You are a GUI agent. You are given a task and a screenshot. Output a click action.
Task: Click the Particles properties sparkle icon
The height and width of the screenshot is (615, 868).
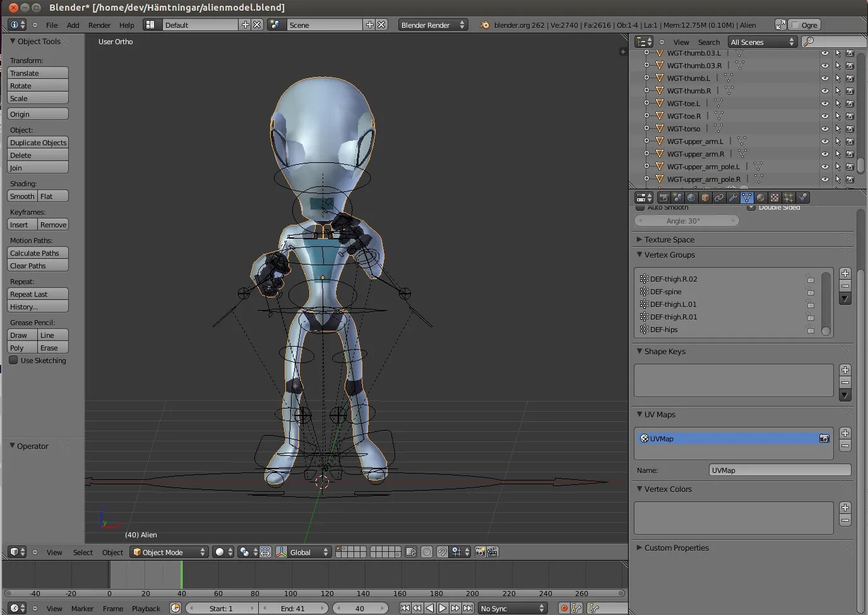click(x=788, y=198)
